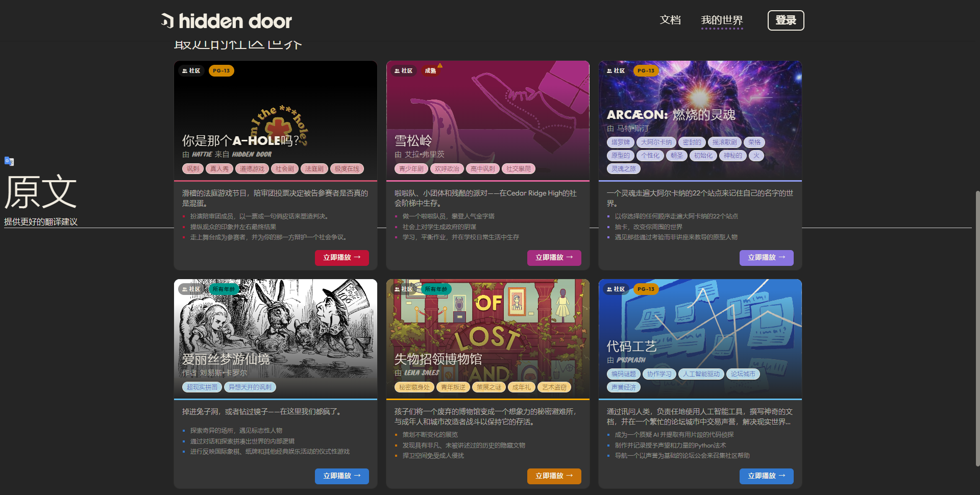Image resolution: width=980 pixels, height=495 pixels.
Task: Select the 异想天开的讽刺 tag
Action: tap(250, 387)
